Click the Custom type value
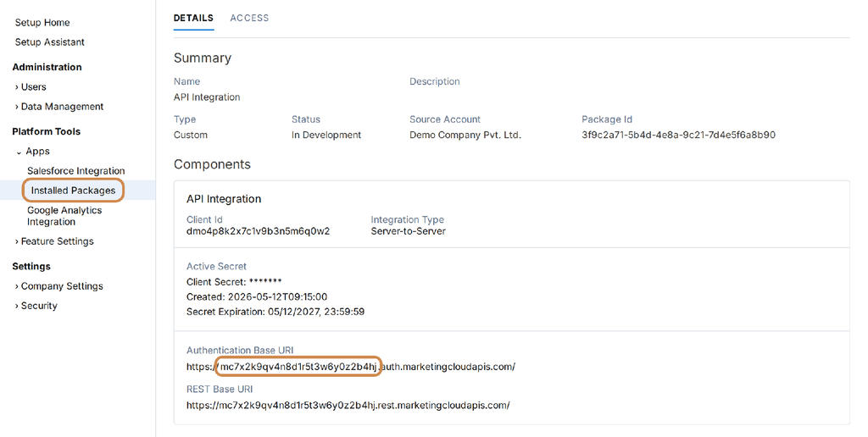Image resolution: width=868 pixels, height=437 pixels. (x=191, y=135)
